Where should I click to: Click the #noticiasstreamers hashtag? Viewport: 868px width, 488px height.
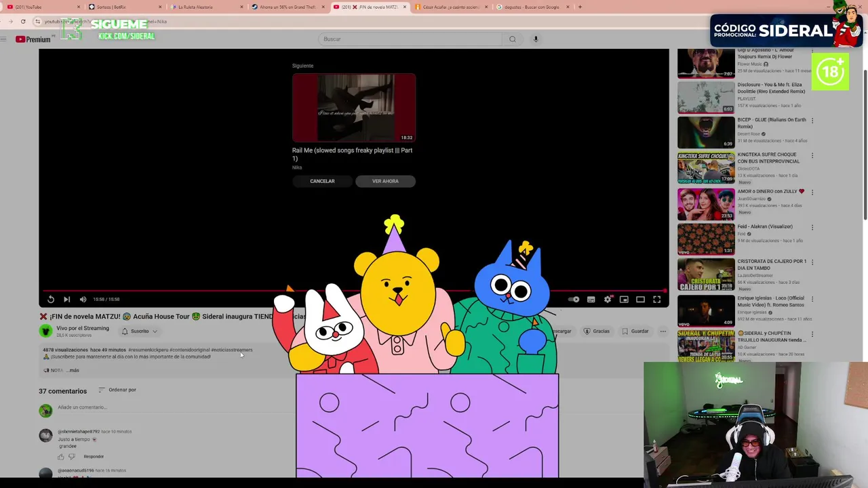[x=231, y=350]
